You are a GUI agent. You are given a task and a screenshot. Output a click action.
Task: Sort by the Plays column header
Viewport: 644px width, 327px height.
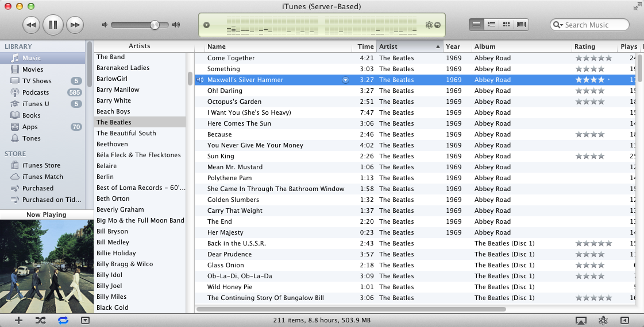pos(629,47)
